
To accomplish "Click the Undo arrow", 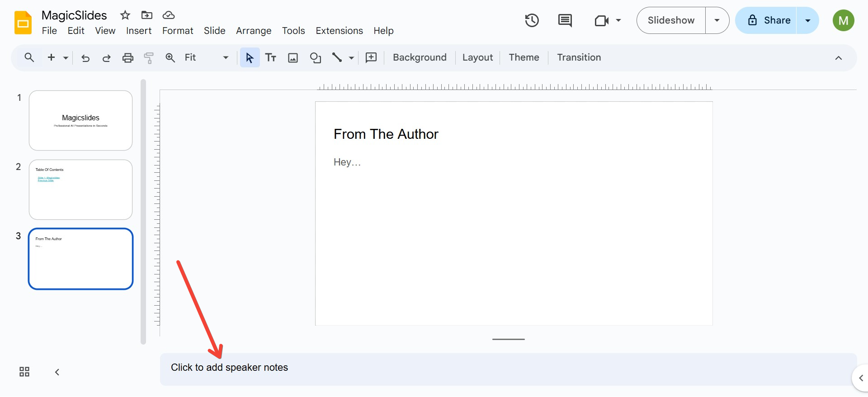I will (x=85, y=58).
